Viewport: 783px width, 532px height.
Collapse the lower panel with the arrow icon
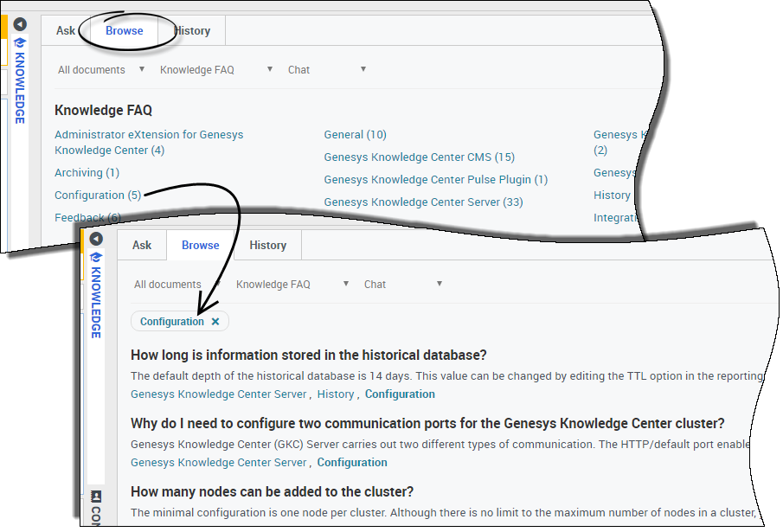96,239
